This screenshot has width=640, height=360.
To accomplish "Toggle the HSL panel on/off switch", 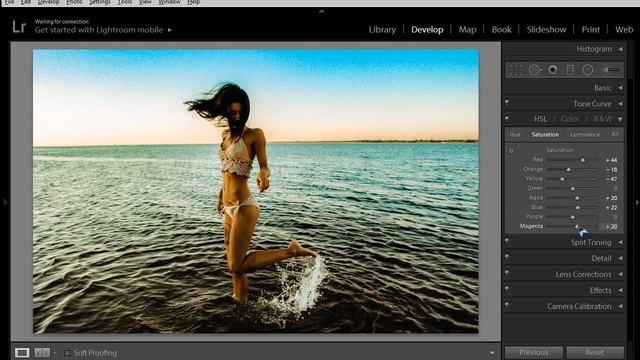I will tap(507, 118).
